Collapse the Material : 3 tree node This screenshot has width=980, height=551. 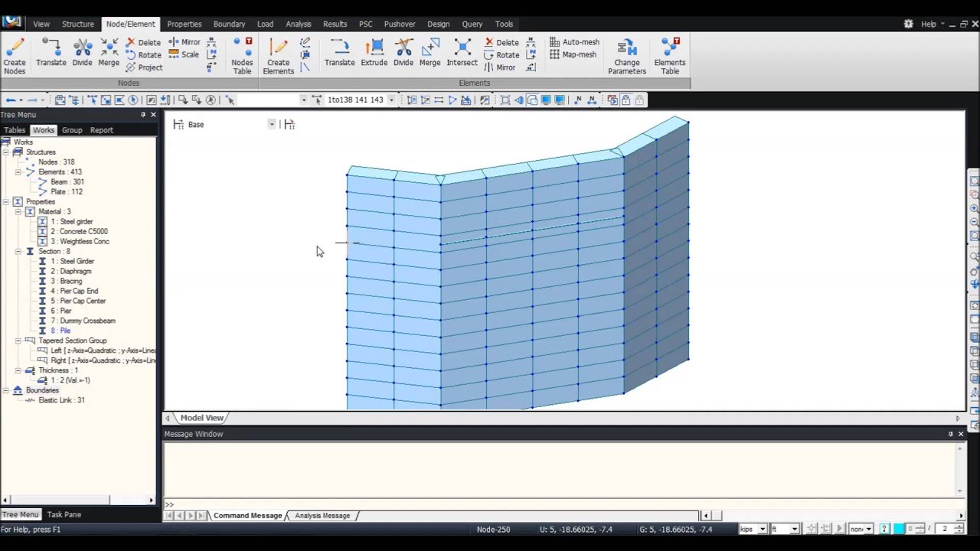pos(18,212)
